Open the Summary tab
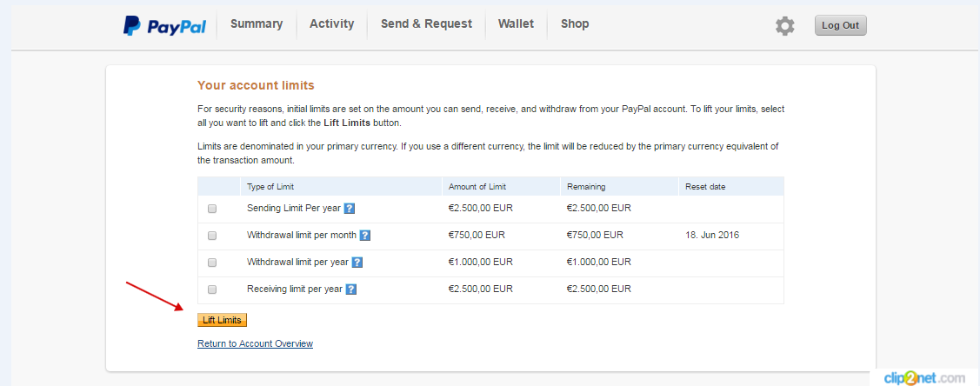 tap(257, 23)
